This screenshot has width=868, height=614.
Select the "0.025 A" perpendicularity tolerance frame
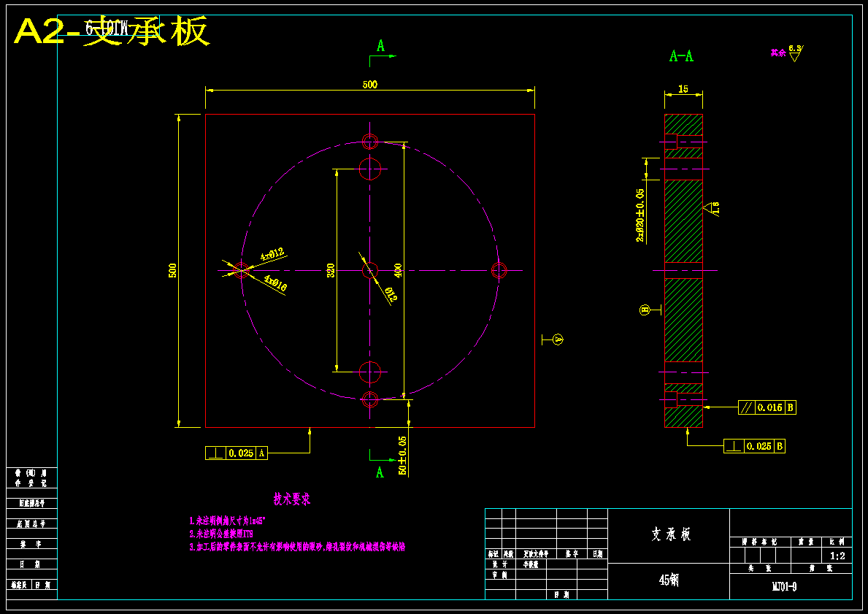pos(237,453)
